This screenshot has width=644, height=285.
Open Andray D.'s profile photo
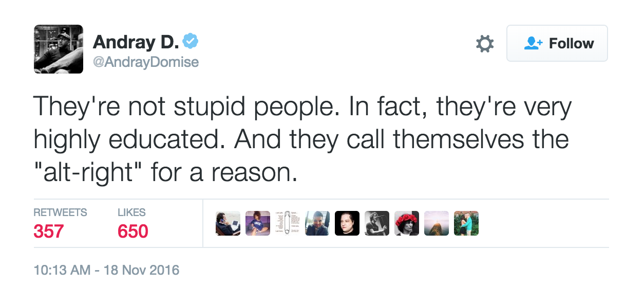coord(59,49)
